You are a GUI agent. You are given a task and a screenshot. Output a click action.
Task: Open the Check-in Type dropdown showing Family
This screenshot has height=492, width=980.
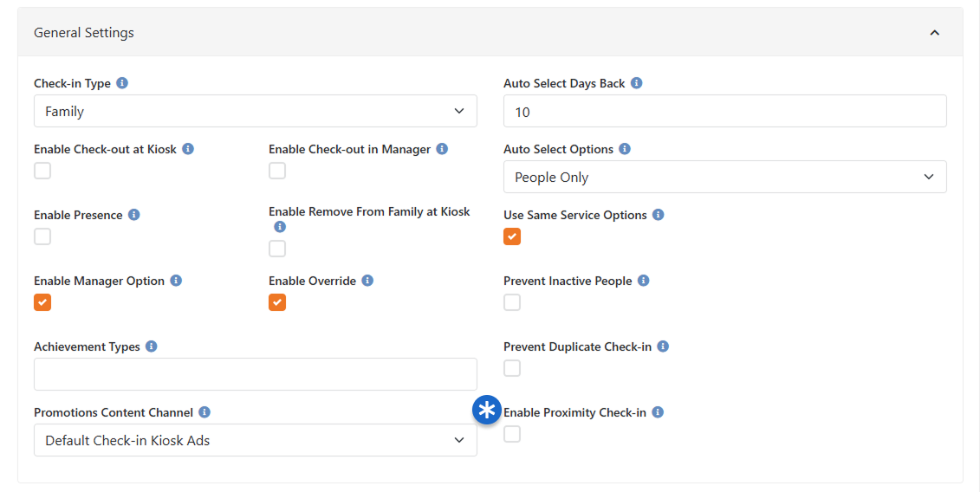(256, 111)
